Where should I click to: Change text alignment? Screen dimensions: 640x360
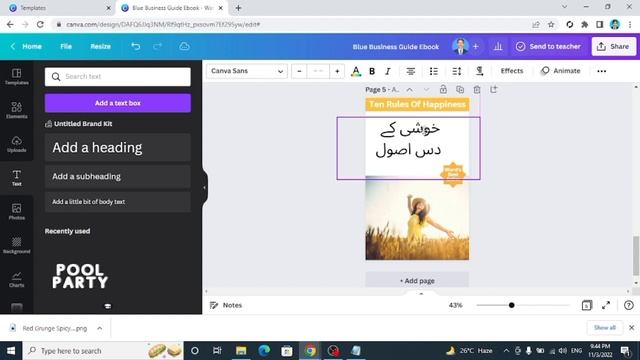[x=411, y=71]
